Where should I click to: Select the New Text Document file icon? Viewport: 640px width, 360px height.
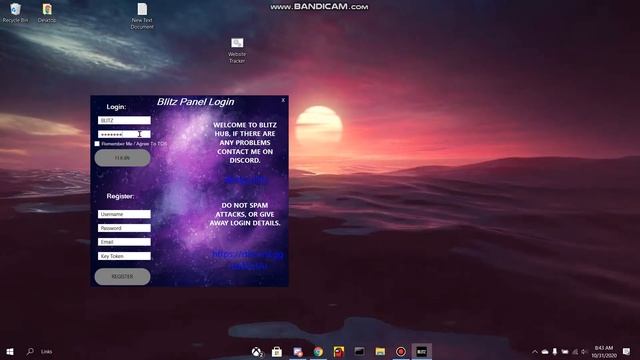point(142,16)
